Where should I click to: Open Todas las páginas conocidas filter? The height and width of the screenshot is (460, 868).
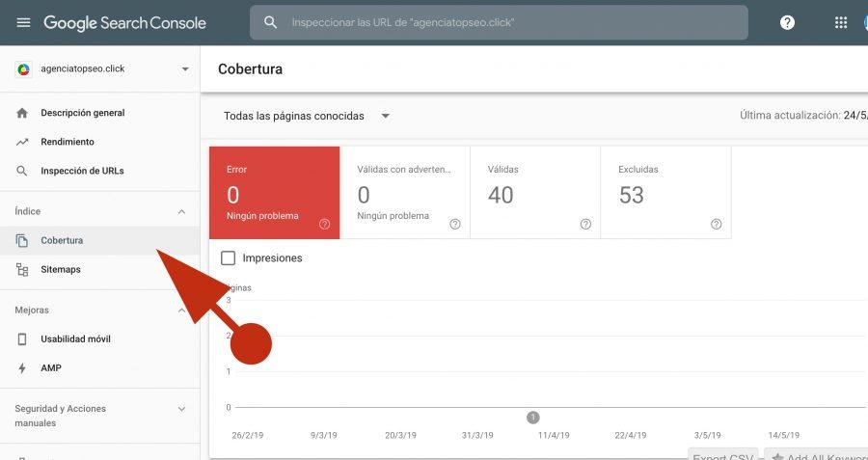(x=307, y=116)
